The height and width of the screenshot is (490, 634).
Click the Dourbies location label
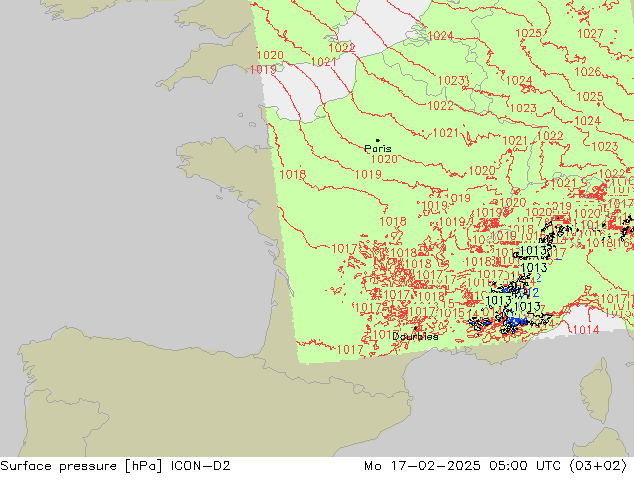415,336
